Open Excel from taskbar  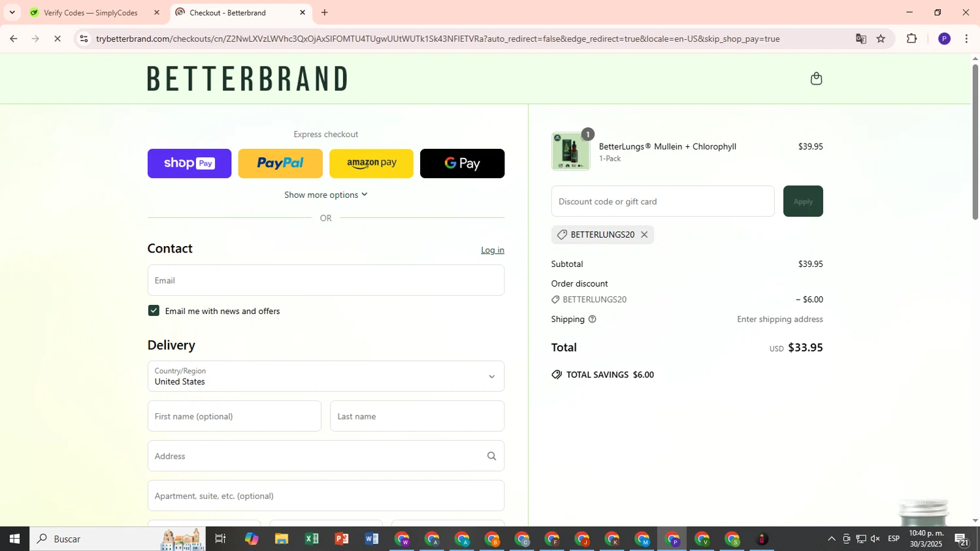point(312,539)
